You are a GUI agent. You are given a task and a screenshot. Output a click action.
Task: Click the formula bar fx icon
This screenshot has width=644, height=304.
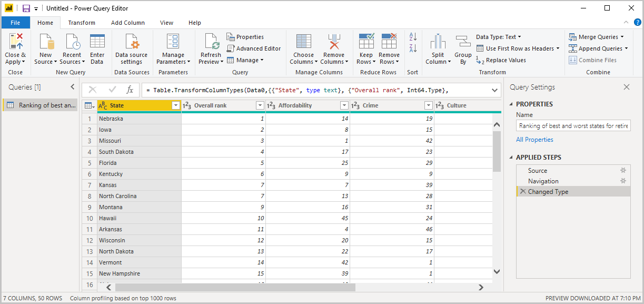point(130,90)
